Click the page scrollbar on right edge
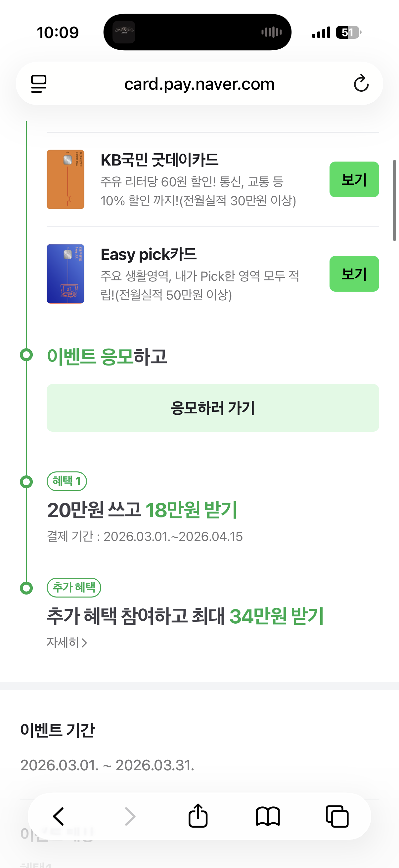Image resolution: width=399 pixels, height=868 pixels. (394, 201)
